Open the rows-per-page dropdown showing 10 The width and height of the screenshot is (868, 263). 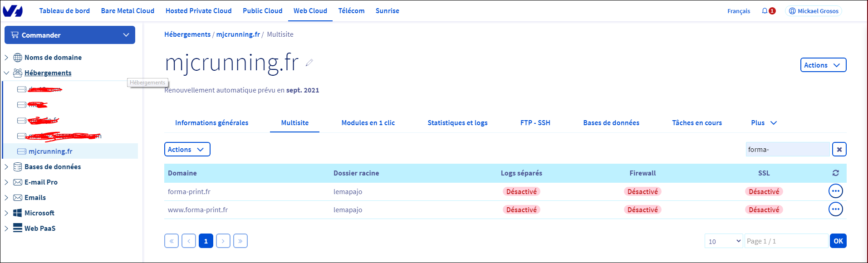point(724,241)
